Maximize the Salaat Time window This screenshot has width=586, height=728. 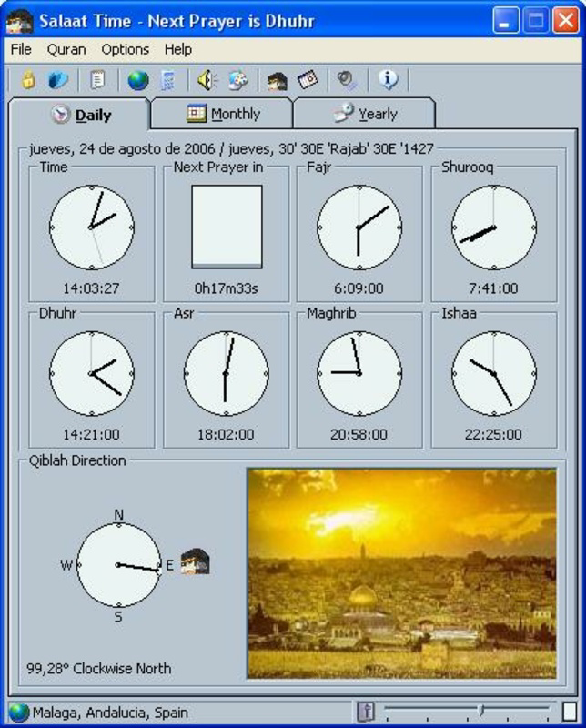tap(536, 21)
